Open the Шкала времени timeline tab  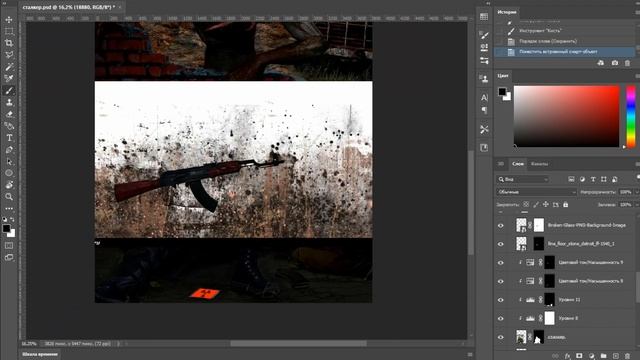[40, 354]
